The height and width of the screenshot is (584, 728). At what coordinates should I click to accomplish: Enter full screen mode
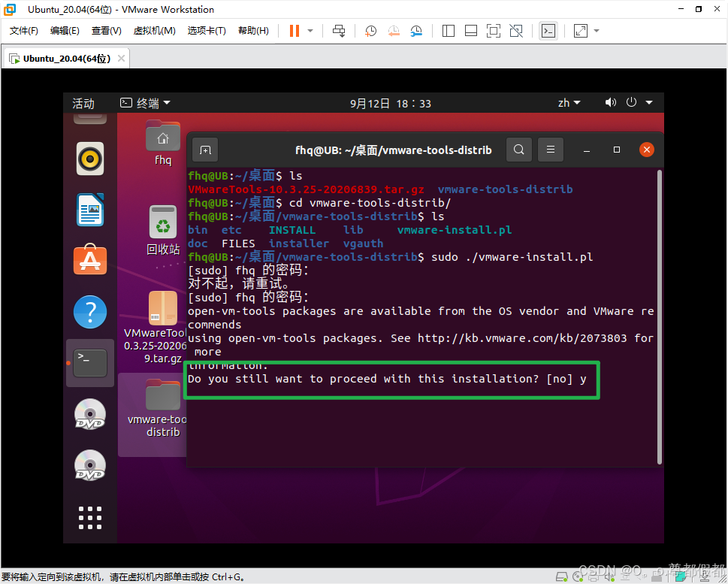[x=494, y=31]
